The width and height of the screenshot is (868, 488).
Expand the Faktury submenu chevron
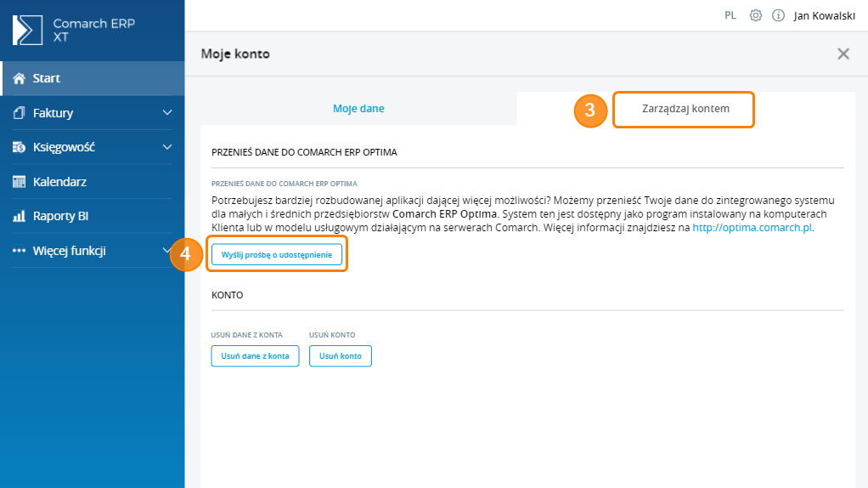(x=167, y=113)
